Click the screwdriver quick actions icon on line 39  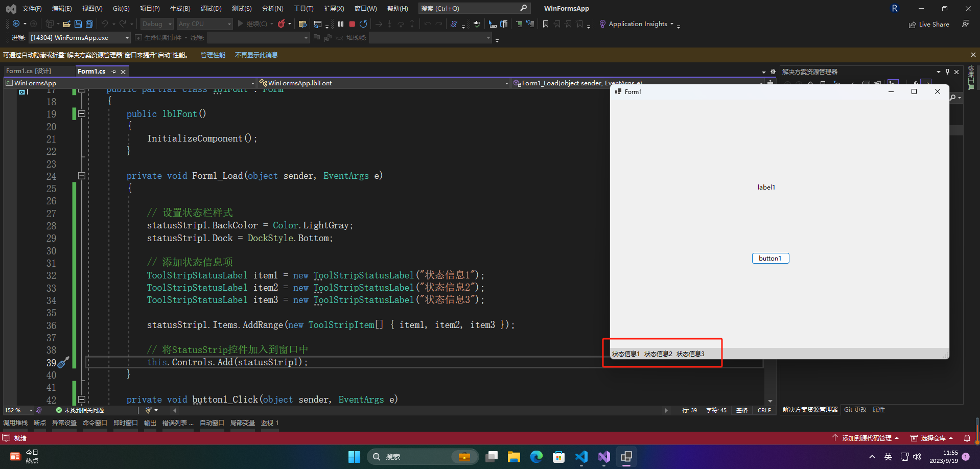pyautogui.click(x=63, y=362)
